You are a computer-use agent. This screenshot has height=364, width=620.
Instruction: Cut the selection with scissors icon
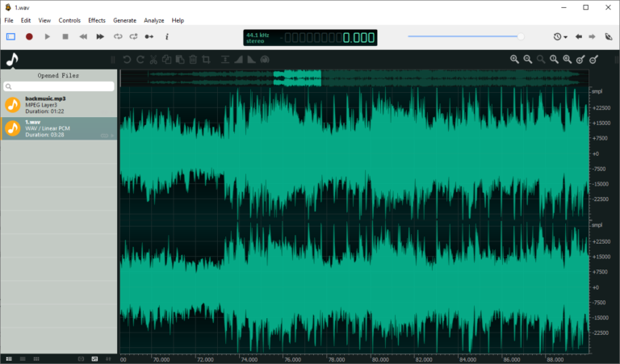[153, 59]
